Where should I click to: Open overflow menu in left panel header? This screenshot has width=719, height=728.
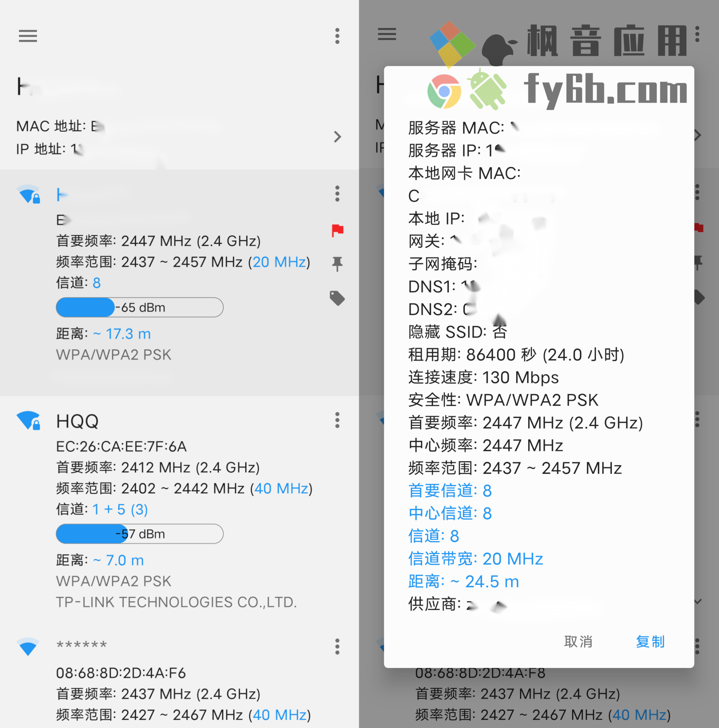point(337,36)
